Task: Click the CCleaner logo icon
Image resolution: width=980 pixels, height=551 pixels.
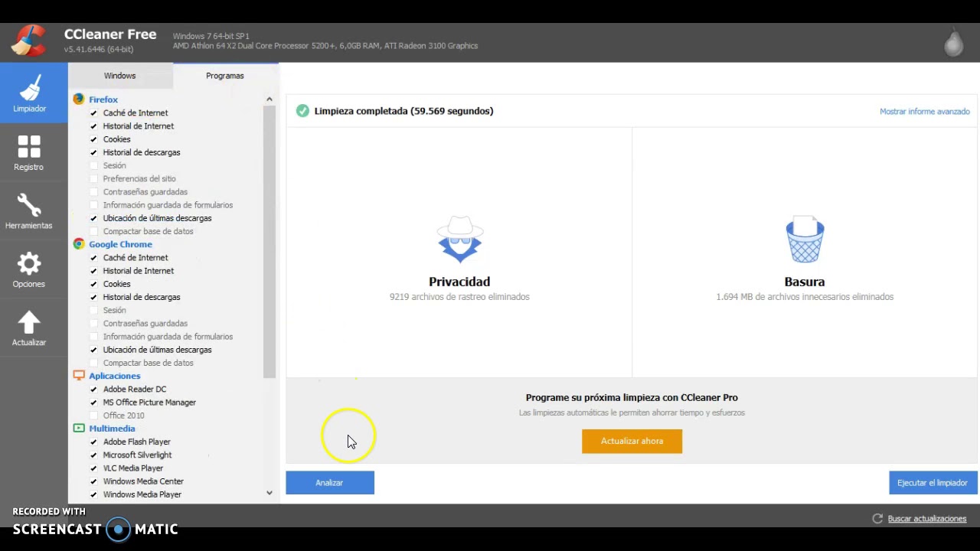Action: tap(29, 41)
